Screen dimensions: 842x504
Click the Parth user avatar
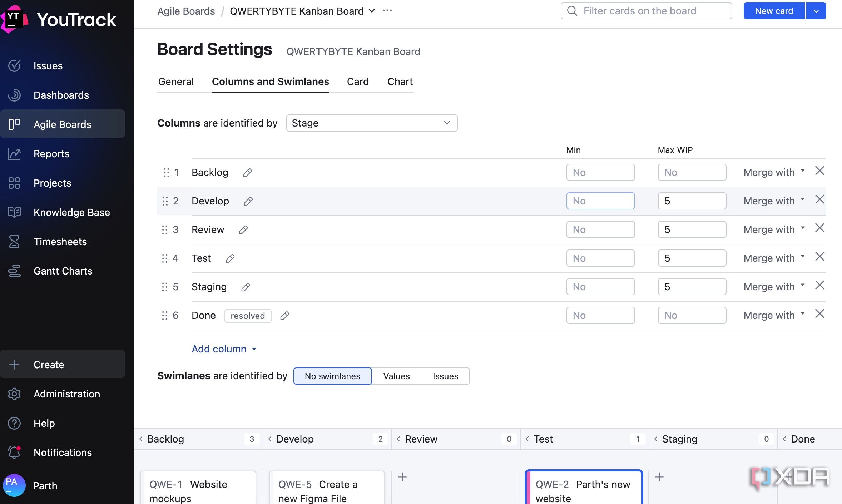[x=14, y=485]
